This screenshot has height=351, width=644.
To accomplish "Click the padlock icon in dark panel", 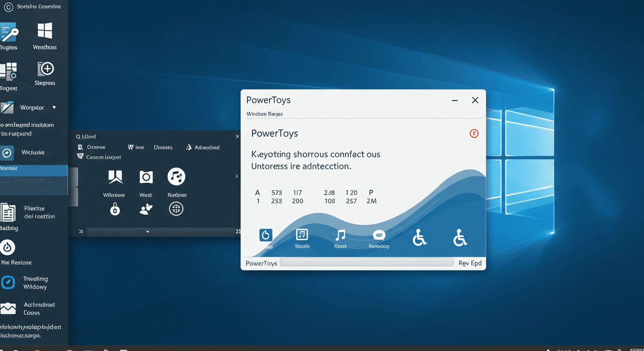I will pyautogui.click(x=115, y=209).
